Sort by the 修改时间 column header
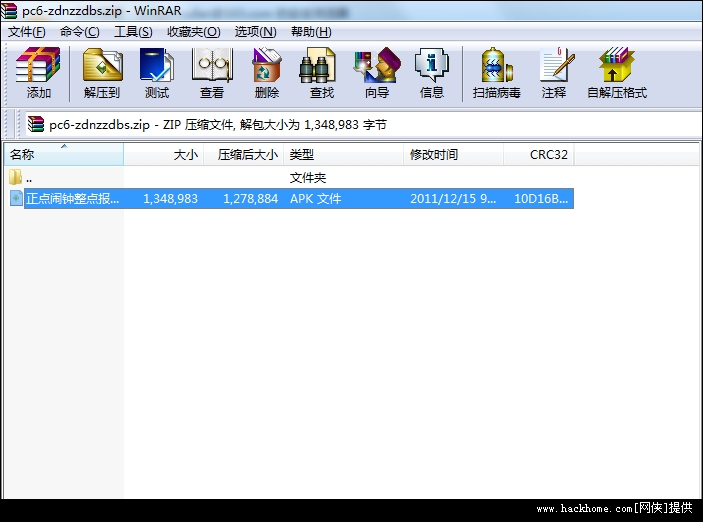This screenshot has height=522, width=703. pyautogui.click(x=454, y=155)
